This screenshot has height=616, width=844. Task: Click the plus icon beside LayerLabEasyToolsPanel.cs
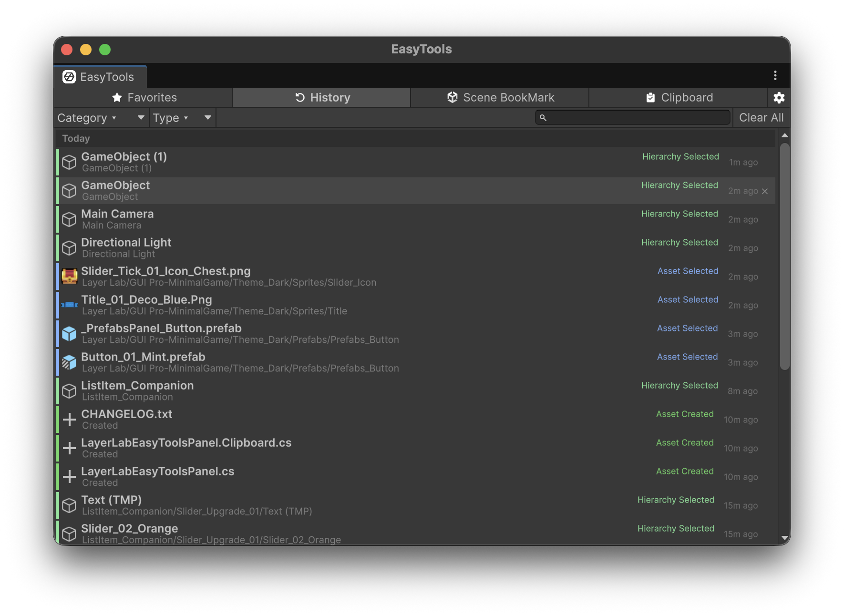(69, 477)
